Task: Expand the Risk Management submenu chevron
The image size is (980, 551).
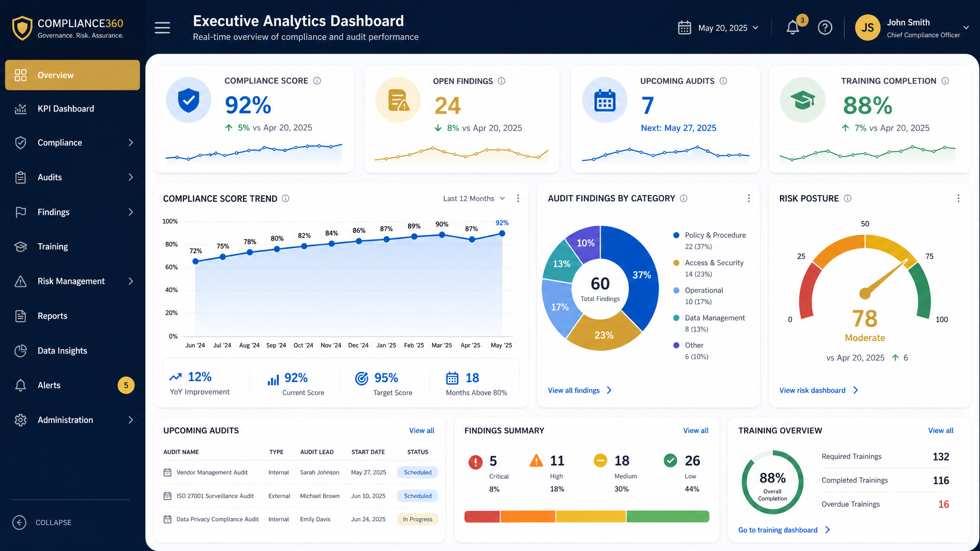Action: coord(131,281)
